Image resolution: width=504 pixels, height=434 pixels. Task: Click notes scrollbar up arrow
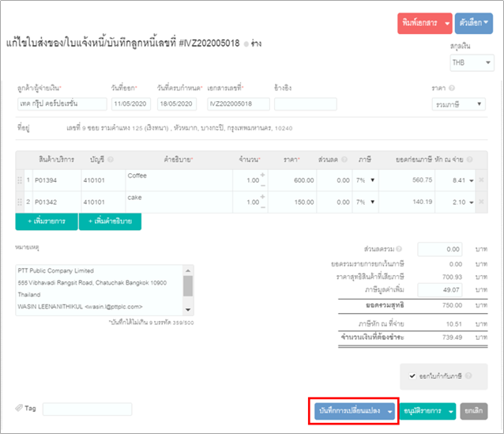coord(188,270)
